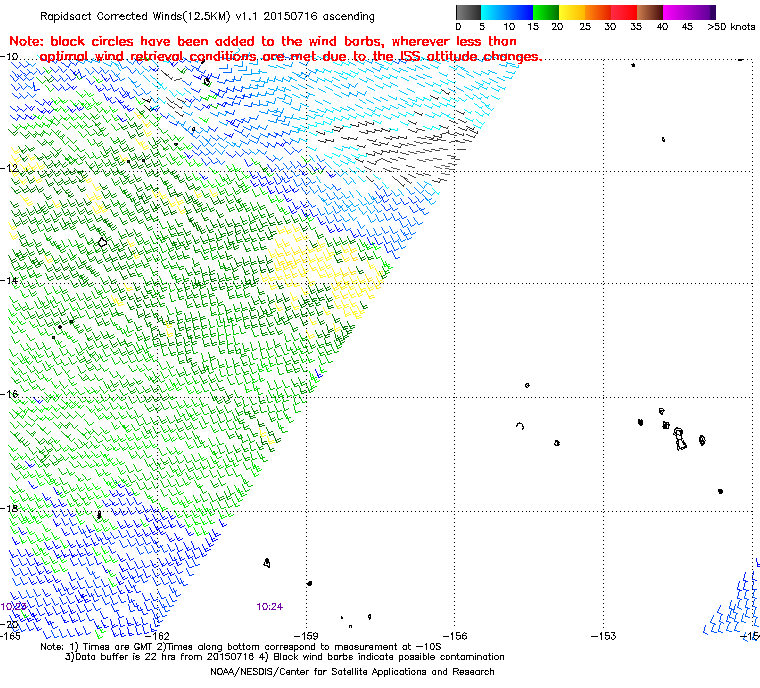
Task: Click the '15' label under the color legend
Action: (533, 27)
